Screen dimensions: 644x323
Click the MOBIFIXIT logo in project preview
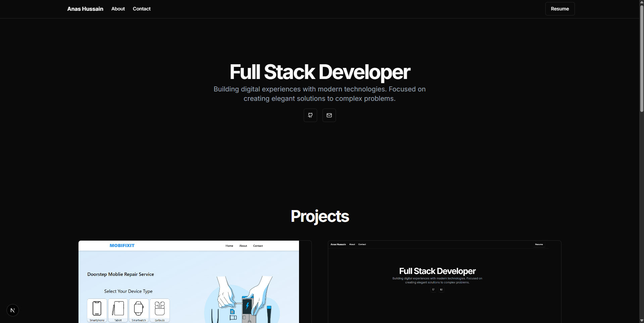tap(122, 246)
